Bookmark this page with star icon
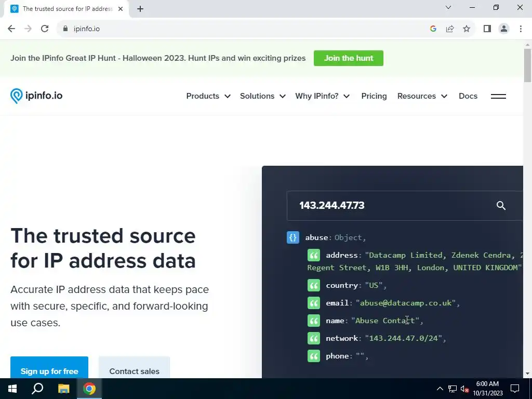Viewport: 532px width, 399px height. point(467,29)
